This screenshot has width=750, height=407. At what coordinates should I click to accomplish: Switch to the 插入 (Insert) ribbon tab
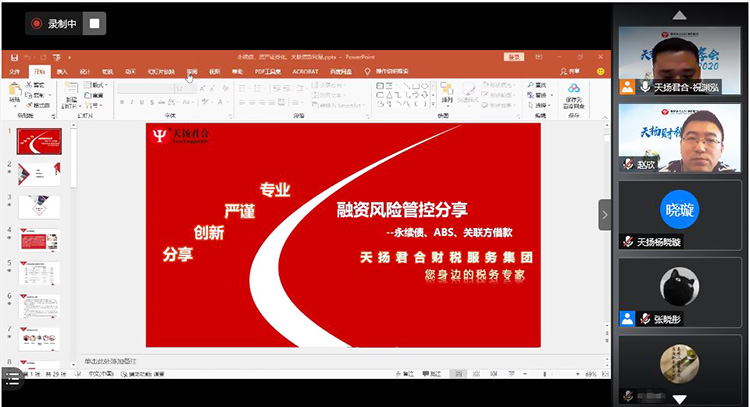[x=62, y=72]
